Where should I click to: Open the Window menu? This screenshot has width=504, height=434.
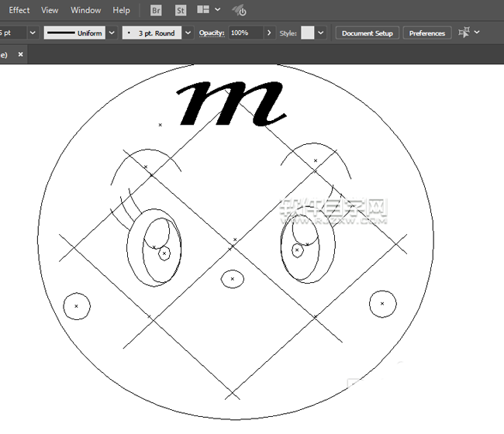[86, 10]
